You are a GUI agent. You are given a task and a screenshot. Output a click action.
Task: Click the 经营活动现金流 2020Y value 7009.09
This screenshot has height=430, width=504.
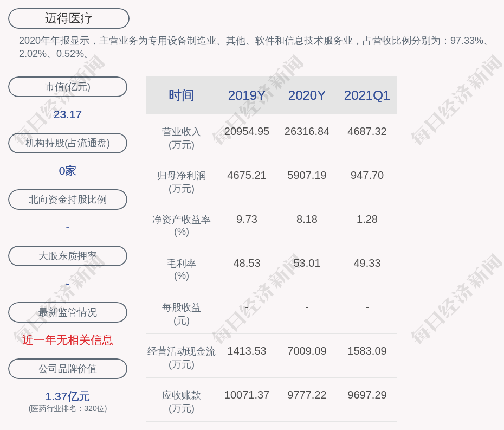[x=307, y=351]
